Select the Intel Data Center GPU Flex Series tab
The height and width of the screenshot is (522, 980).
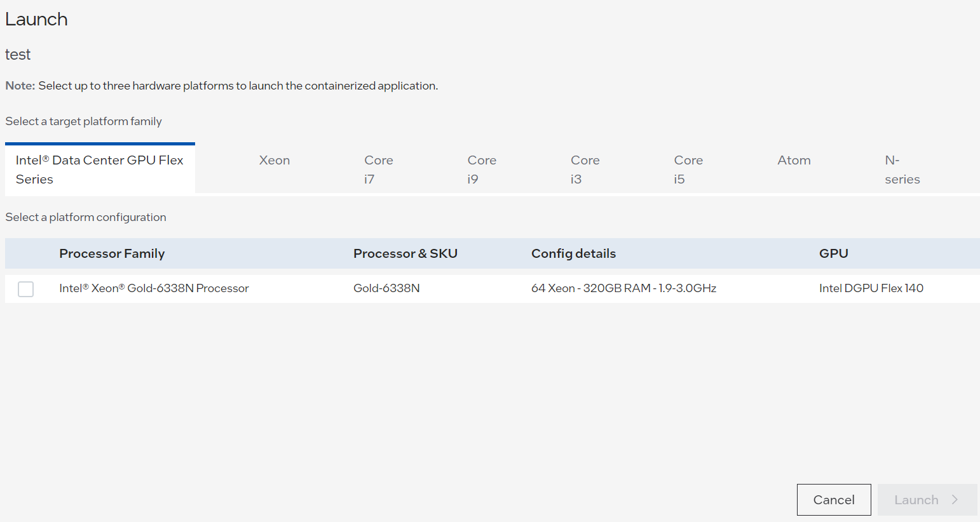tap(100, 169)
